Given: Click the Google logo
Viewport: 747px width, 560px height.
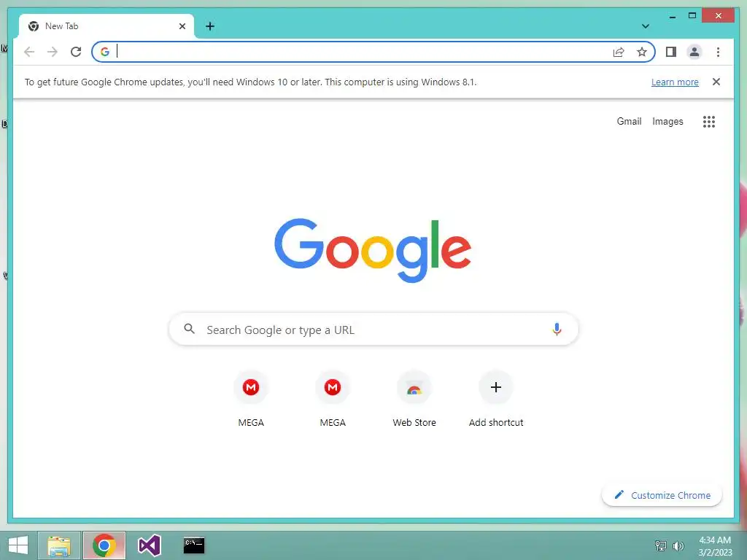Looking at the screenshot, I should [x=373, y=251].
